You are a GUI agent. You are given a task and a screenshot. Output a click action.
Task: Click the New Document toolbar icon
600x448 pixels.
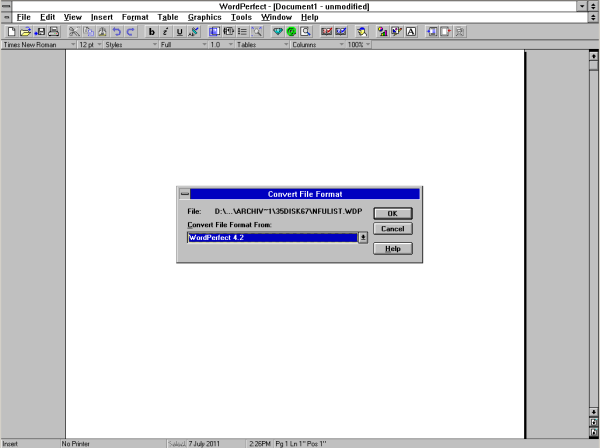11,32
